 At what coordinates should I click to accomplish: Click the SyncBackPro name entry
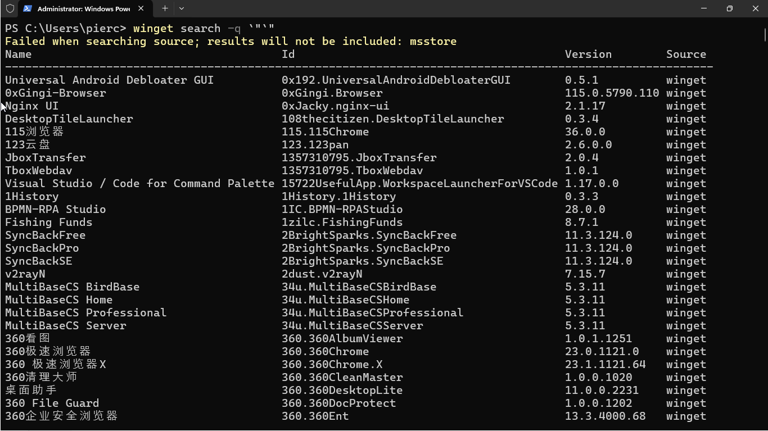pos(42,248)
